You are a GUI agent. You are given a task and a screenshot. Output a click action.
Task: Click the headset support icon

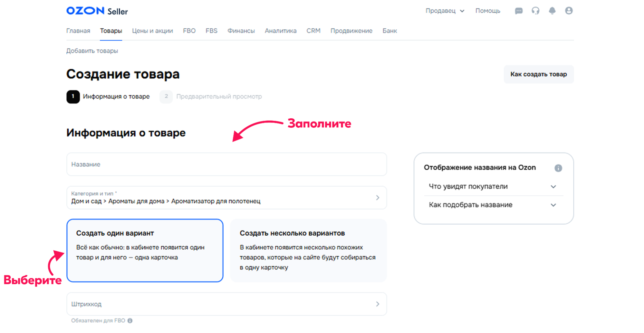(x=535, y=11)
